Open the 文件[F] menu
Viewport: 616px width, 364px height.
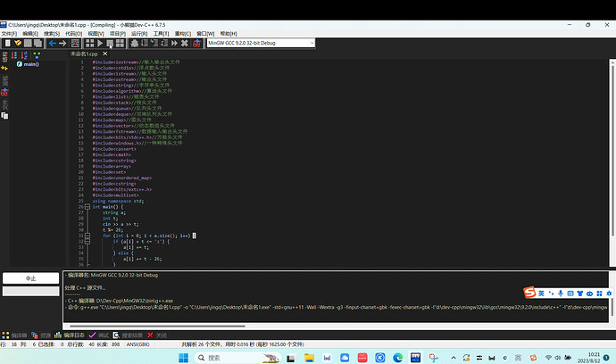[9, 34]
